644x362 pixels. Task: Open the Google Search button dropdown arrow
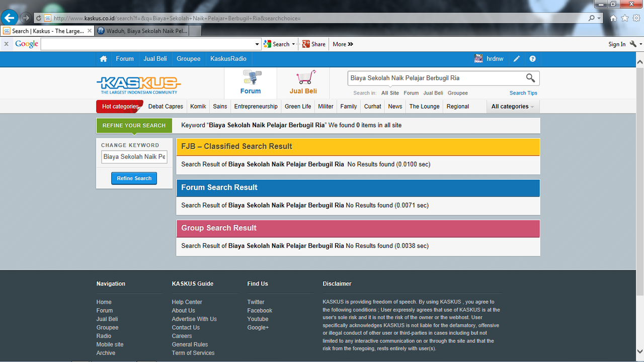tap(293, 44)
